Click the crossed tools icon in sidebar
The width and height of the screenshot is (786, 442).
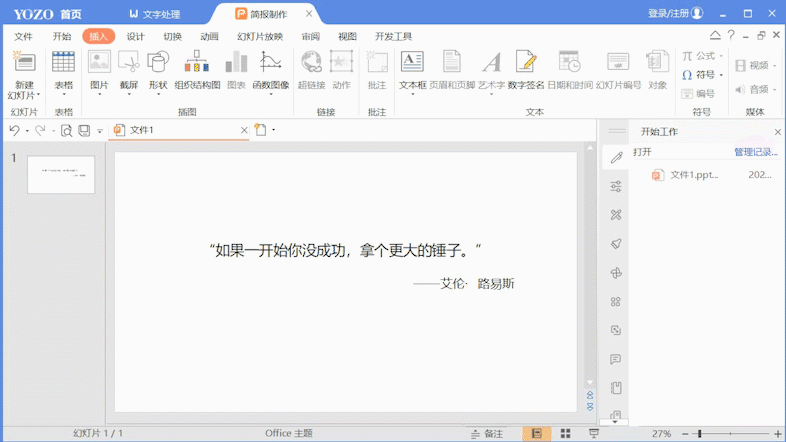[x=616, y=215]
